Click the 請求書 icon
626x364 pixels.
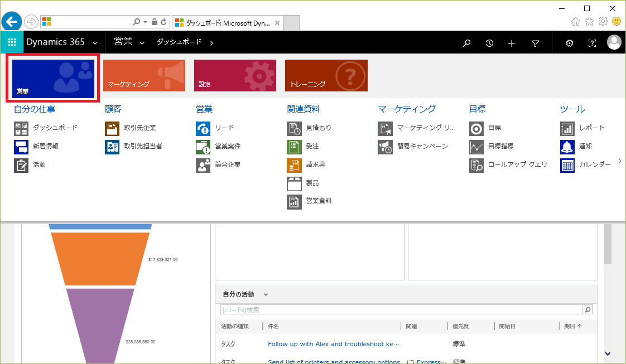294,166
